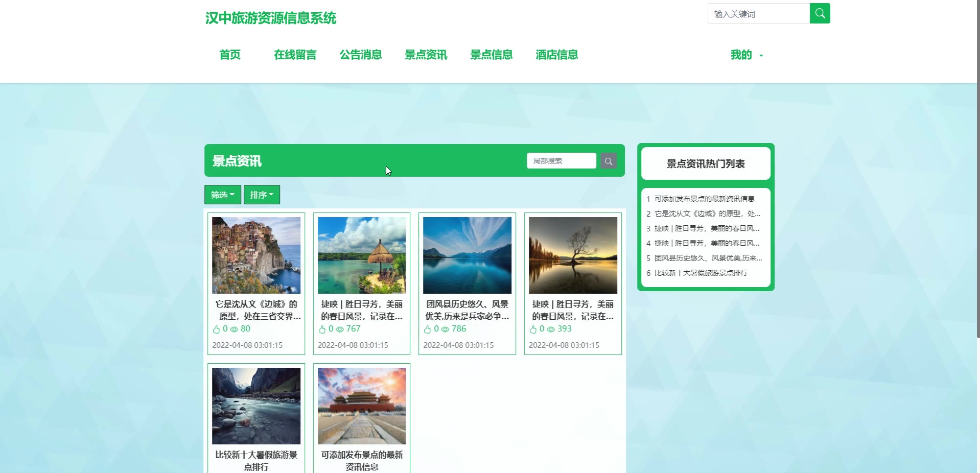This screenshot has width=980, height=473.
Task: Open the 捷映 article with 767 views
Action: tap(362, 310)
